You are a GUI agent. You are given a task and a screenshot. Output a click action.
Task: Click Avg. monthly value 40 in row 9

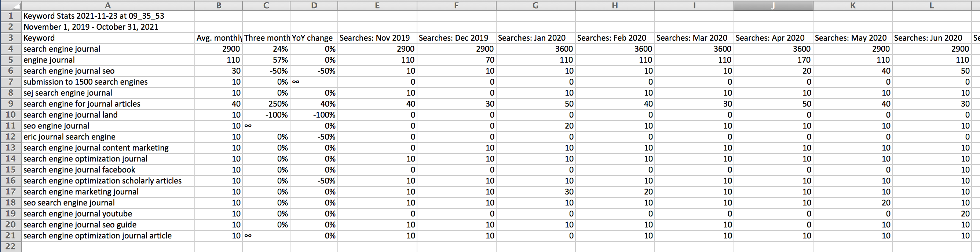[x=218, y=104]
